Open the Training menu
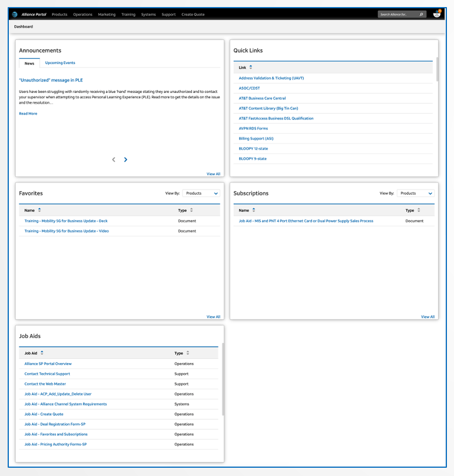Viewport: 454px width, 476px height. (x=128, y=14)
